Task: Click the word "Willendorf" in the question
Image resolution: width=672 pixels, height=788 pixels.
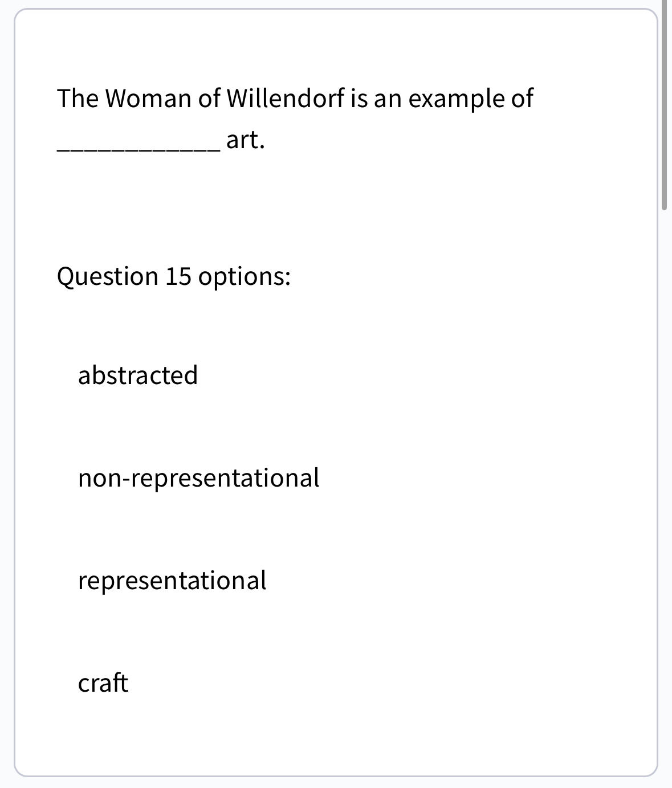Action: coord(285,97)
